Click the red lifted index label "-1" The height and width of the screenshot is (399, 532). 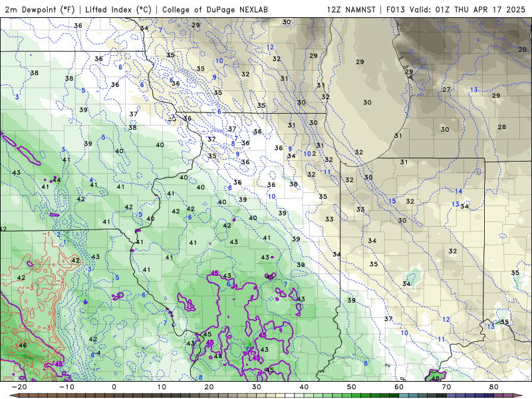[47, 234]
